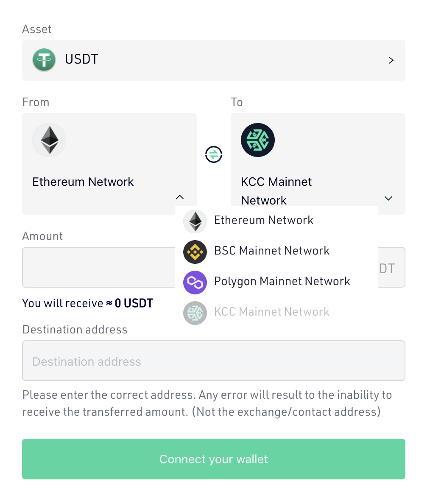This screenshot has width=430, height=504.
Task: Click the greyed KCC icon in list
Action: click(x=195, y=313)
